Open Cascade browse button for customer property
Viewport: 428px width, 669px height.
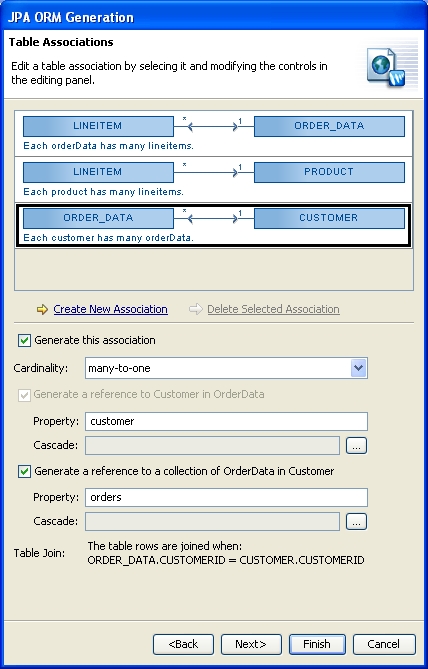pyautogui.click(x=356, y=445)
